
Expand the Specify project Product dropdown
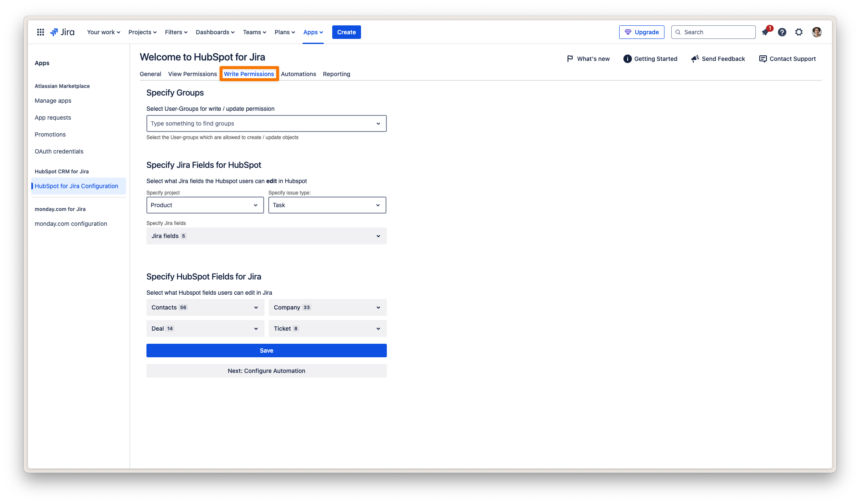tap(205, 205)
